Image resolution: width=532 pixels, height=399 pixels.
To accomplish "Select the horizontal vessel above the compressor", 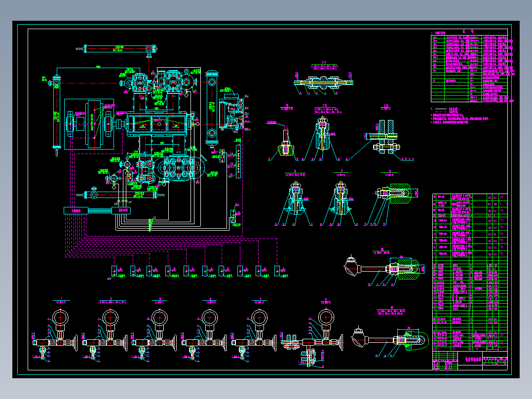I will click(117, 49).
